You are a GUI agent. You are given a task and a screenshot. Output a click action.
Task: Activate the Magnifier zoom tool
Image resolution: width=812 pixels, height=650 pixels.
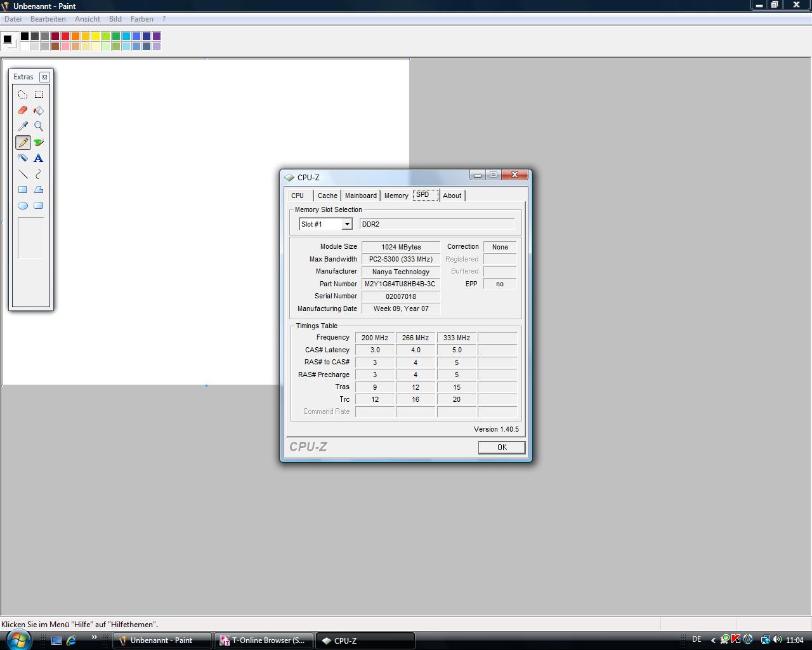pos(39,126)
